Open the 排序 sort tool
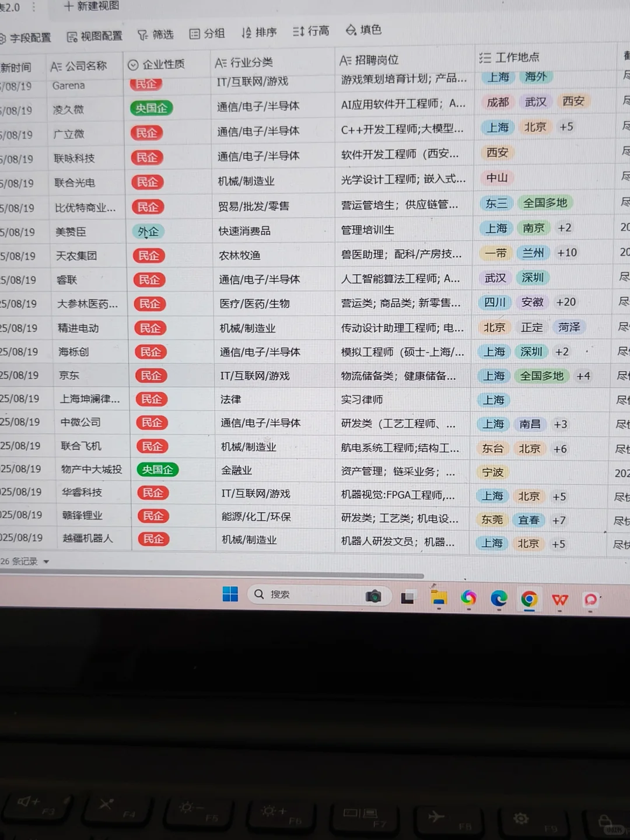The width and height of the screenshot is (630, 840). click(x=259, y=33)
